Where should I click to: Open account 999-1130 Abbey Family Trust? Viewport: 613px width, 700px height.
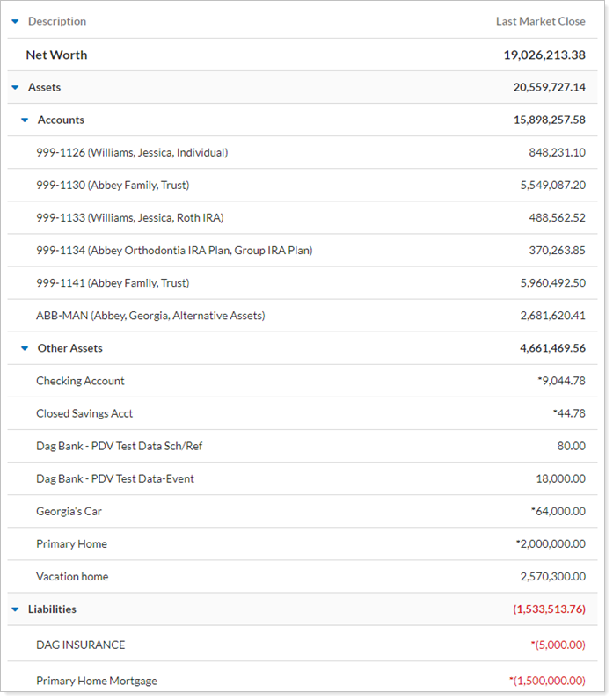point(113,186)
